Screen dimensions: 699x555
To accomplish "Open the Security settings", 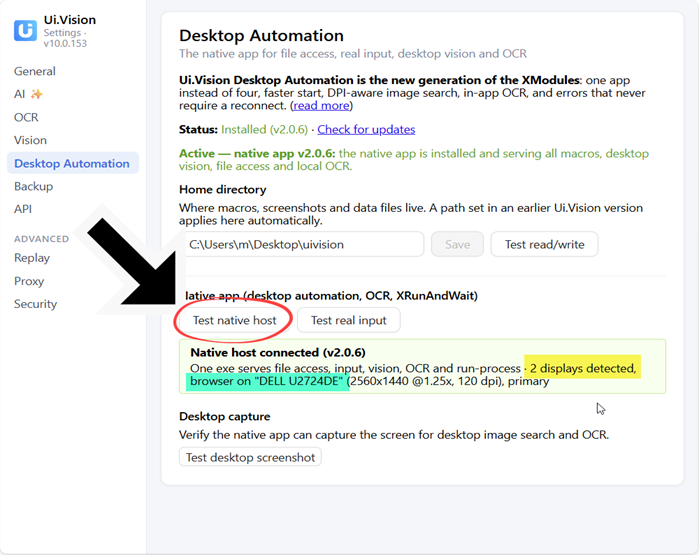I will (x=36, y=304).
